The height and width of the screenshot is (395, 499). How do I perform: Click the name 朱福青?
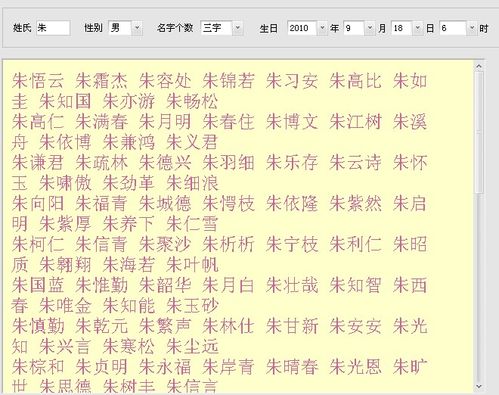pyautogui.click(x=101, y=203)
